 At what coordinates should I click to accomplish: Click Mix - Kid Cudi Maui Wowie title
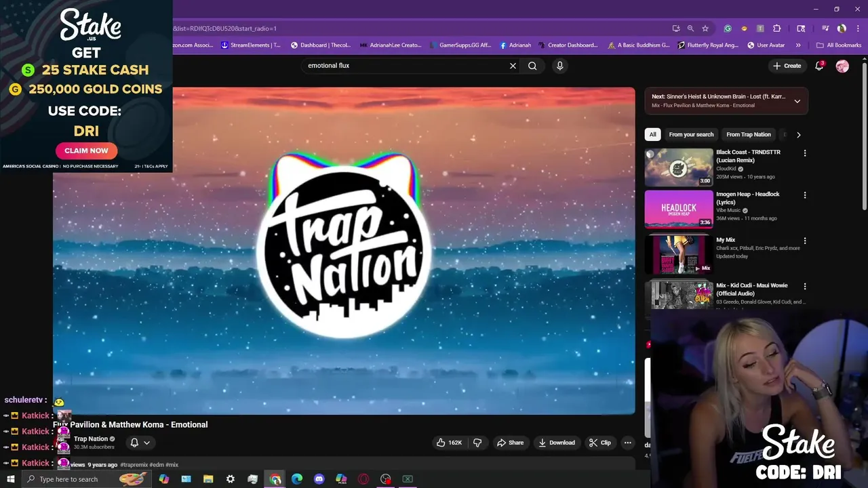[x=751, y=289]
